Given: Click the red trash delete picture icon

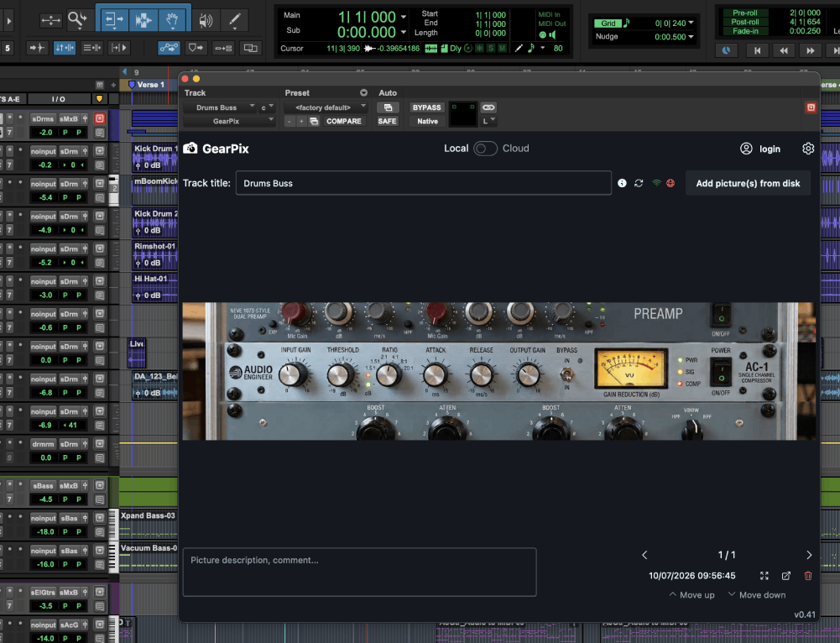Looking at the screenshot, I should (808, 576).
